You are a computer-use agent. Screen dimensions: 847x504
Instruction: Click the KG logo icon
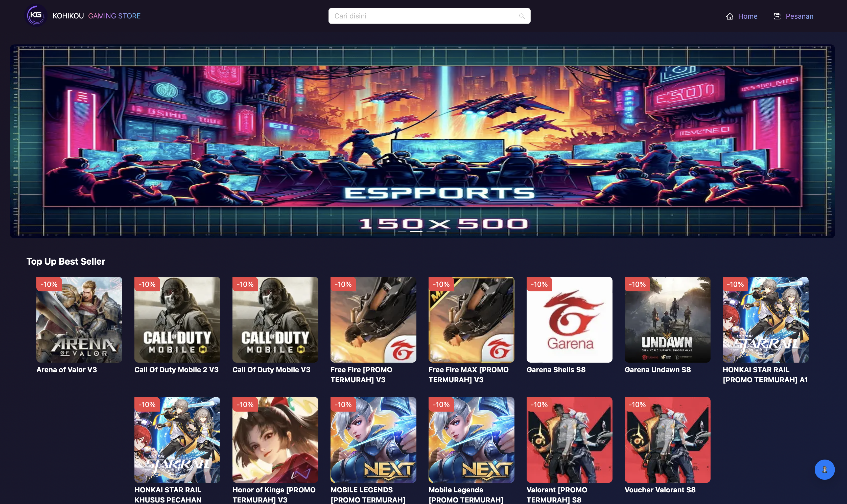(36, 16)
